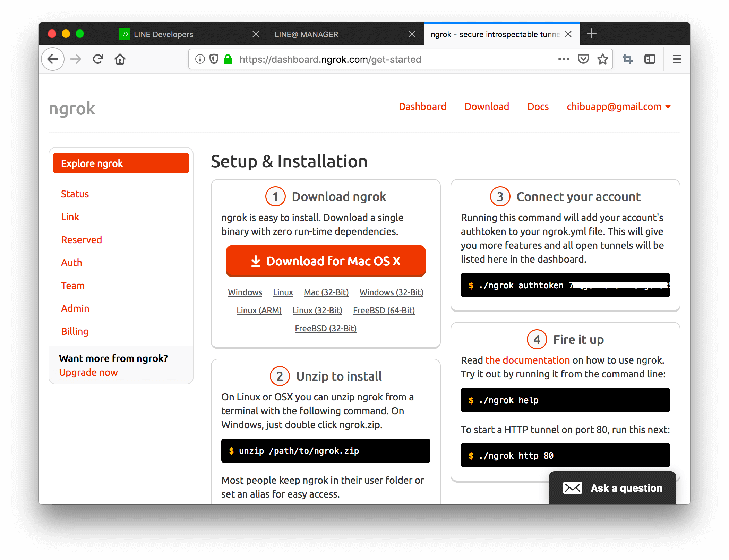Click the Ask a question button

(x=612, y=488)
